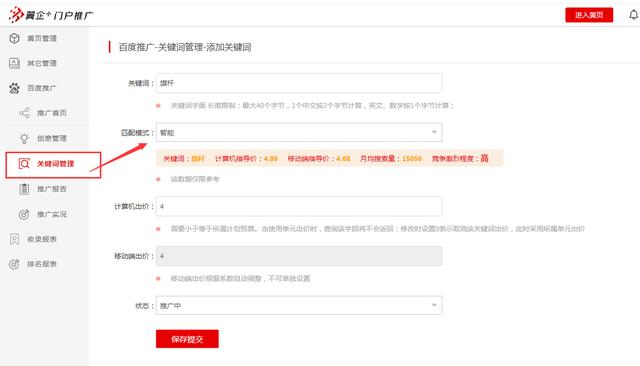Click the red button in the top bar
The width and height of the screenshot is (640, 366).
(589, 15)
